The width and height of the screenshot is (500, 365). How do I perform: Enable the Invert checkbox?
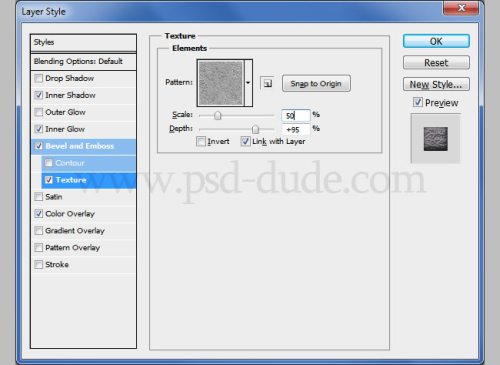201,141
